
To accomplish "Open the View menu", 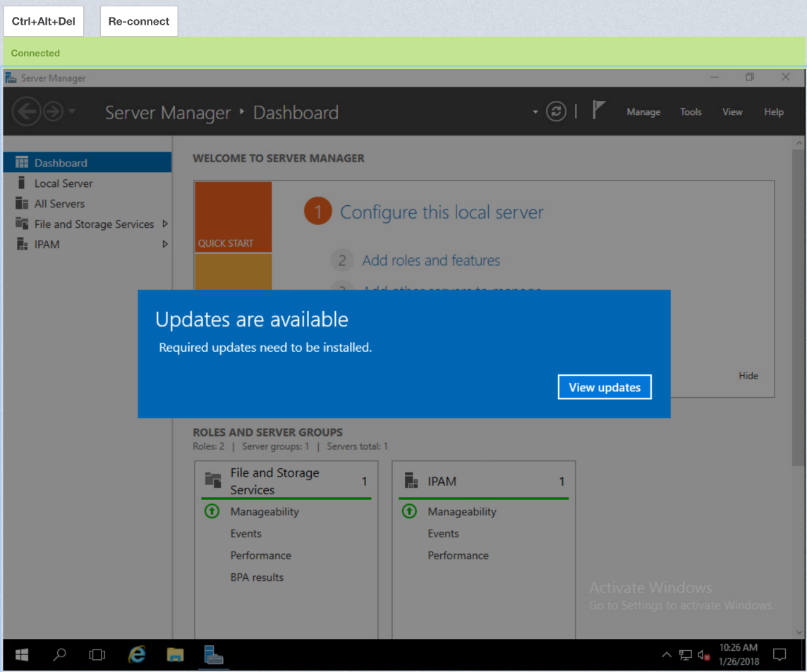I will pyautogui.click(x=732, y=111).
